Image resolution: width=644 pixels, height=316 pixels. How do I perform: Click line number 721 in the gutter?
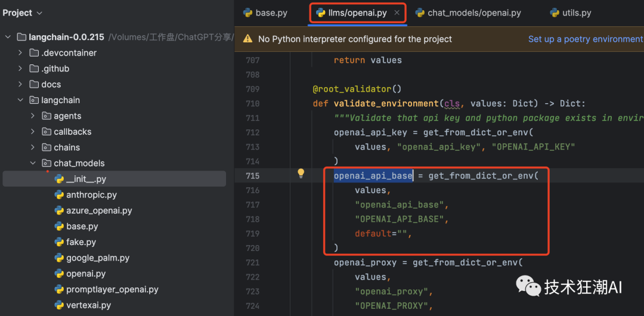pos(252,263)
